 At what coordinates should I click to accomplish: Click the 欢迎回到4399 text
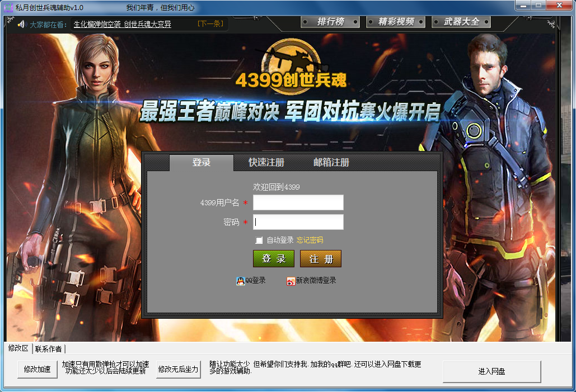tap(277, 187)
